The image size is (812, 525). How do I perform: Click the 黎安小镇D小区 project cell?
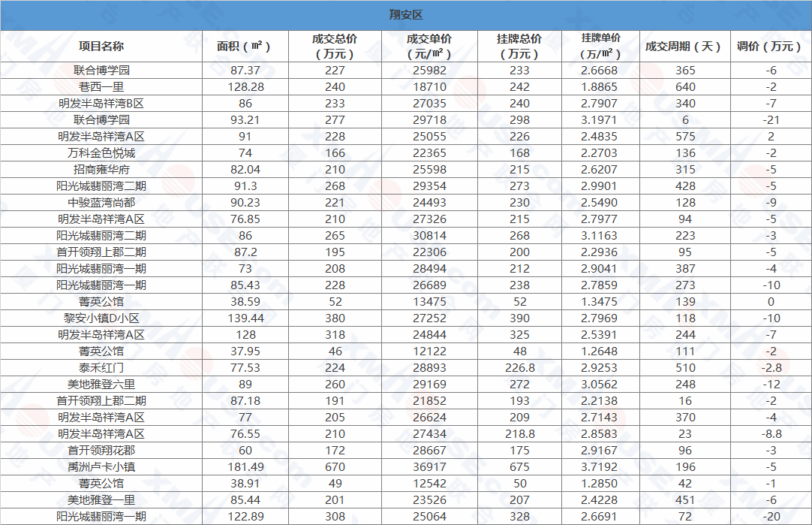101,318
